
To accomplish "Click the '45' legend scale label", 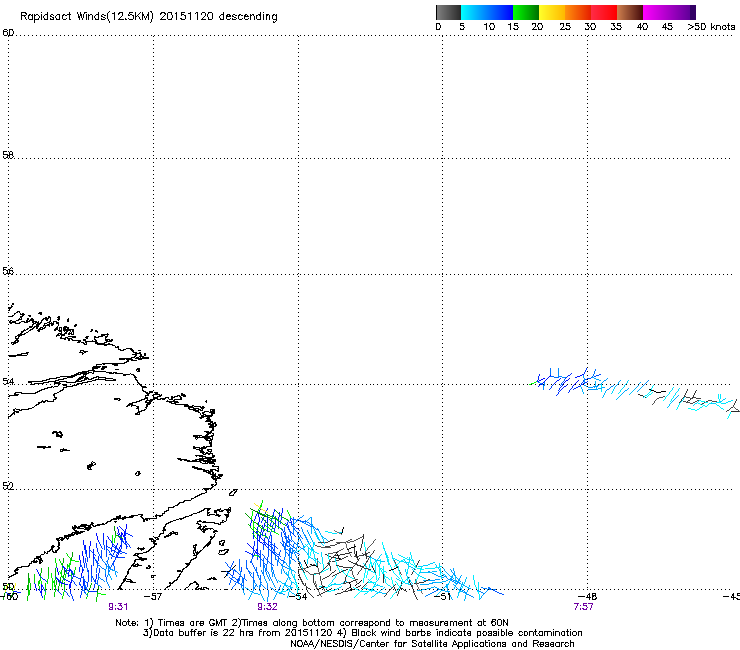I will pos(667,27).
